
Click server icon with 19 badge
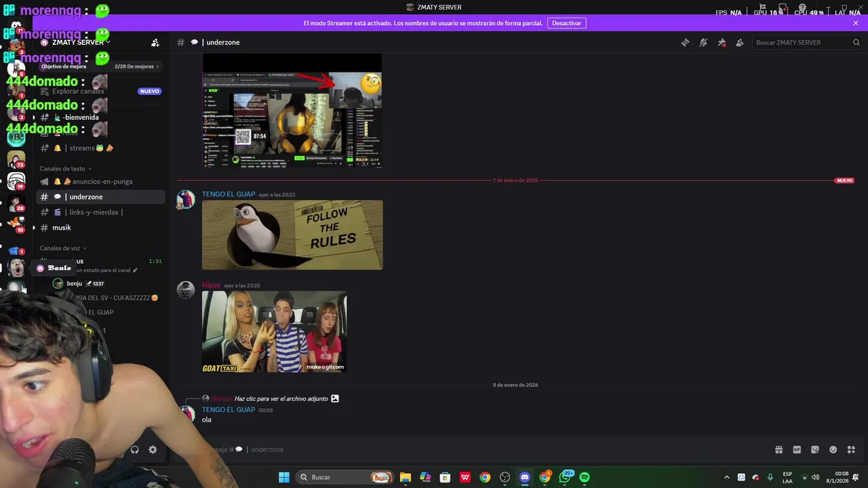click(16, 181)
